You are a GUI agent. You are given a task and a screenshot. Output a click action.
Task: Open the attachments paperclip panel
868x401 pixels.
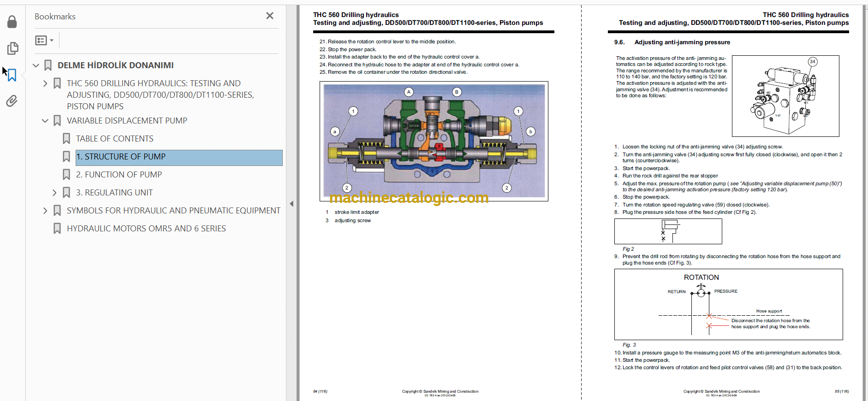click(12, 101)
